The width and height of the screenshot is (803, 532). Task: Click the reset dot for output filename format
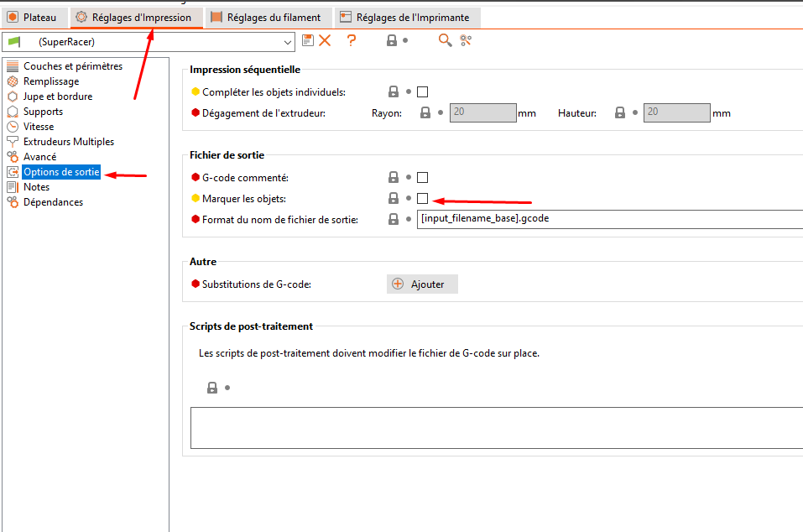[409, 219]
